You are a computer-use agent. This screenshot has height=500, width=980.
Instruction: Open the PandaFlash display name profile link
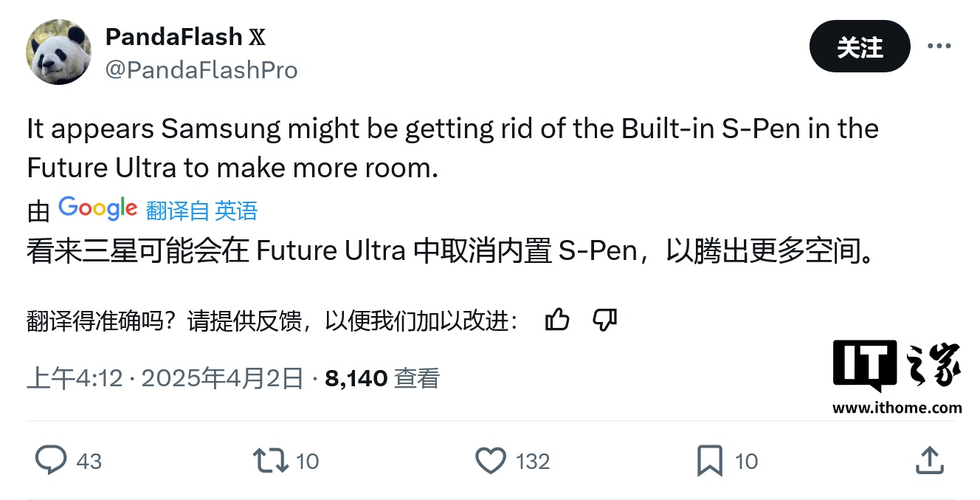[174, 36]
